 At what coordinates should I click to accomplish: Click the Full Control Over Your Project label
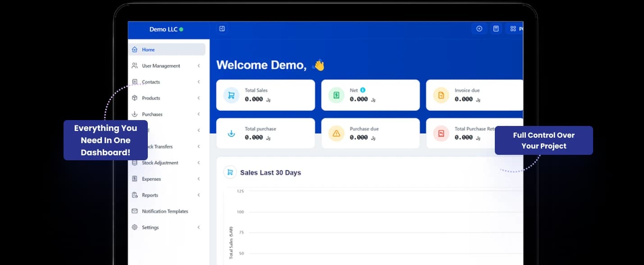pyautogui.click(x=544, y=140)
